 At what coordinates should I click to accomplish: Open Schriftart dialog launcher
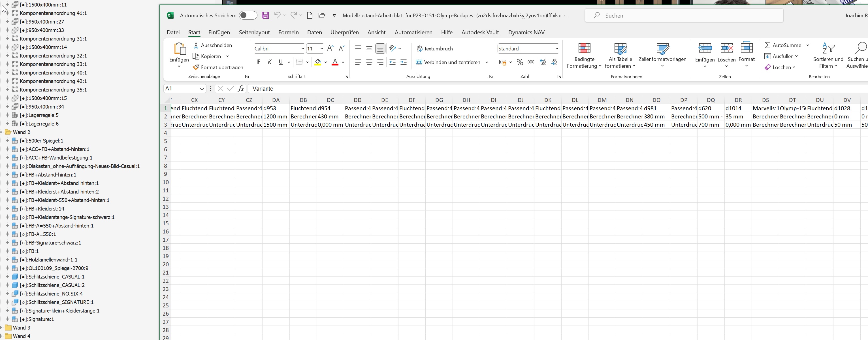pyautogui.click(x=346, y=76)
